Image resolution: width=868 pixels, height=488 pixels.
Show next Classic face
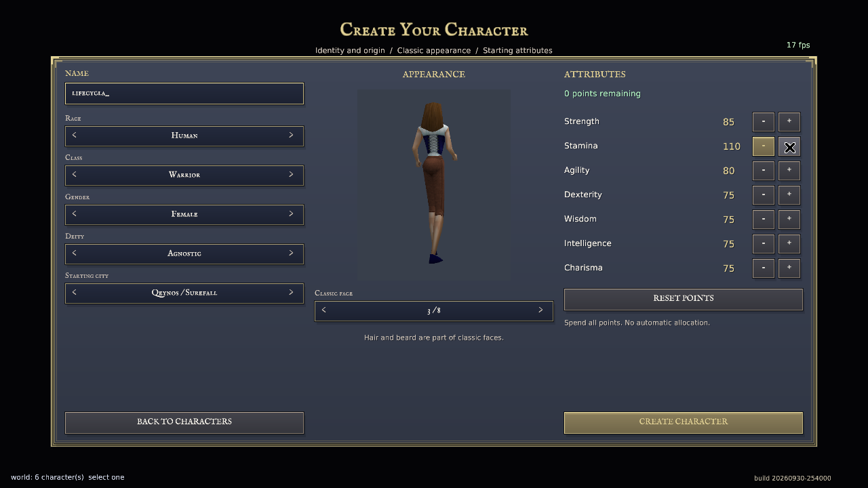(x=541, y=310)
